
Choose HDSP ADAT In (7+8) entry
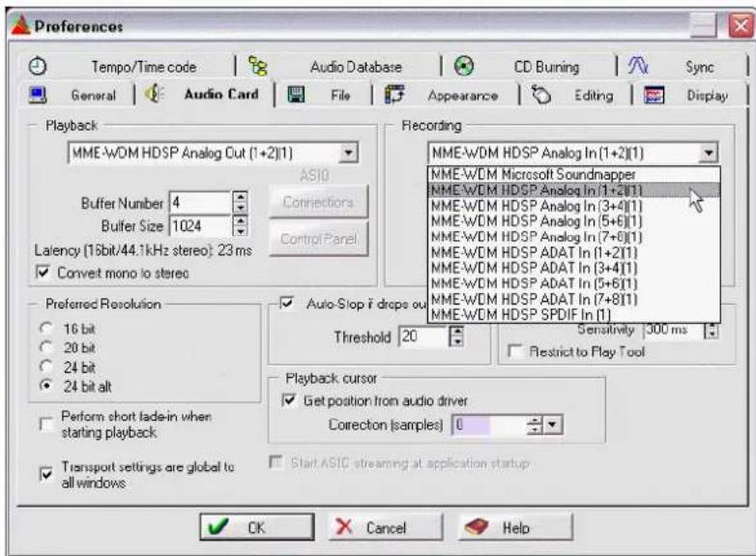573,299
